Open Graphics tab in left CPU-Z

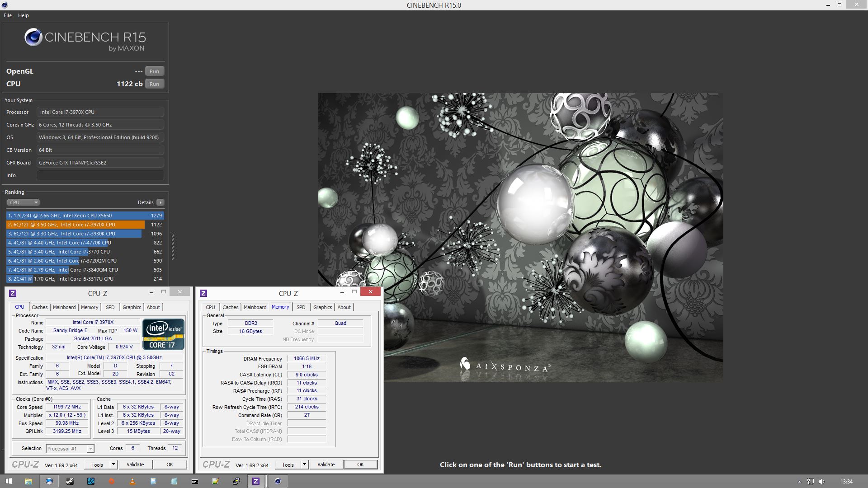coord(132,307)
